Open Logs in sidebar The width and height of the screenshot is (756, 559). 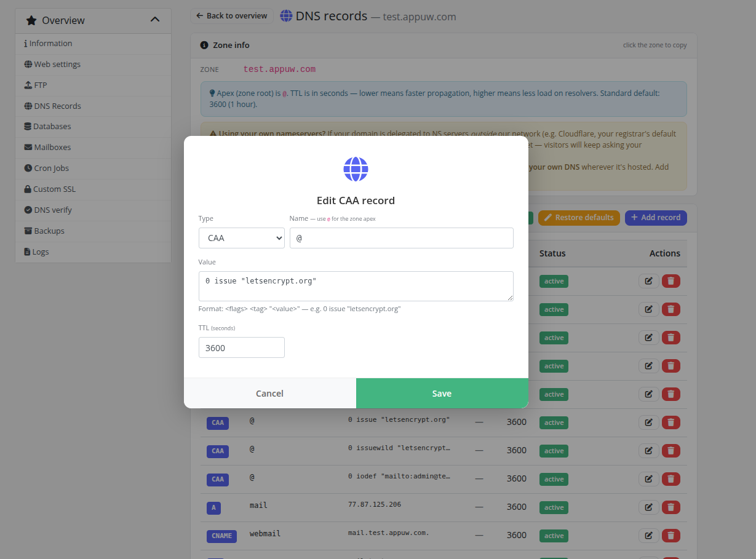click(x=93, y=252)
